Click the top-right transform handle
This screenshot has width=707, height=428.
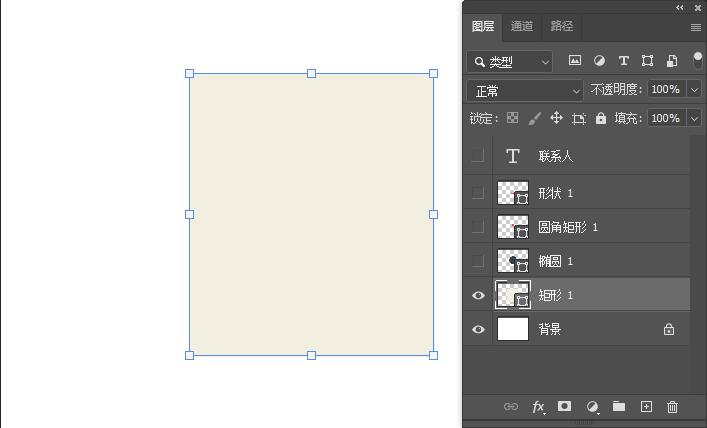pos(433,74)
